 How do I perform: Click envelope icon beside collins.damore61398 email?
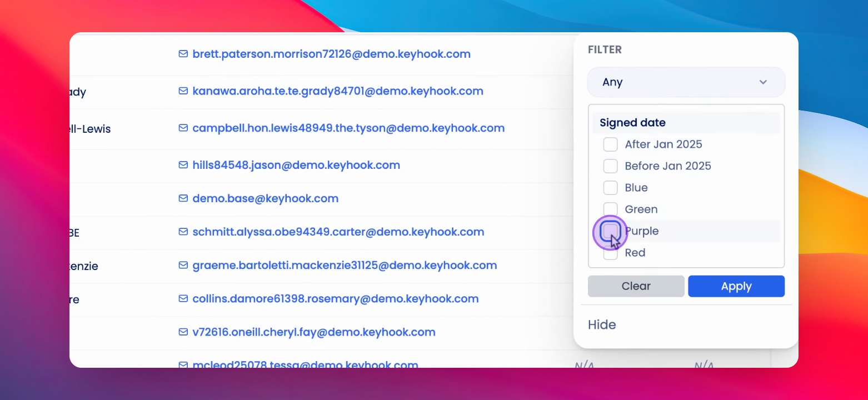pos(183,298)
